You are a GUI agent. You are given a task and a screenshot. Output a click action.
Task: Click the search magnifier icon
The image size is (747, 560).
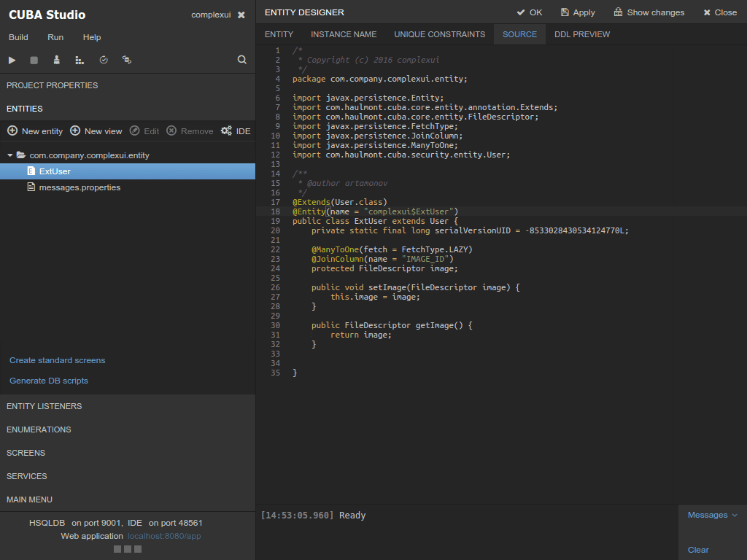coord(242,60)
